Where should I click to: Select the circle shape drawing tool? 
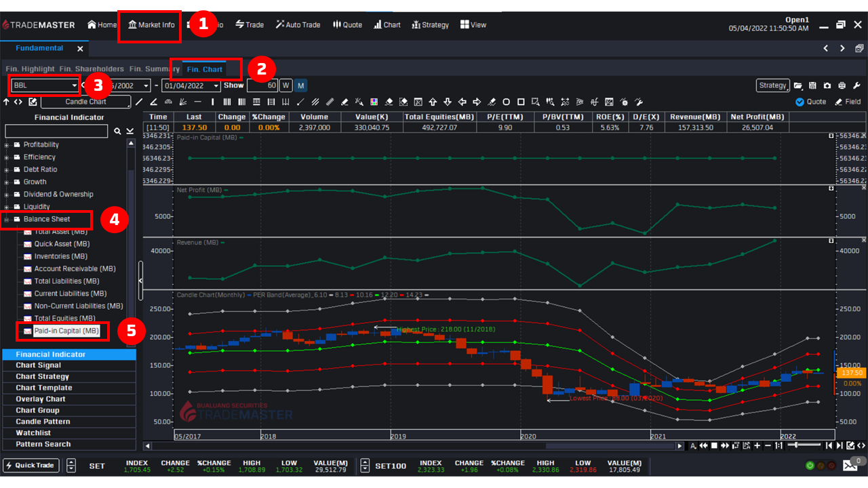506,102
